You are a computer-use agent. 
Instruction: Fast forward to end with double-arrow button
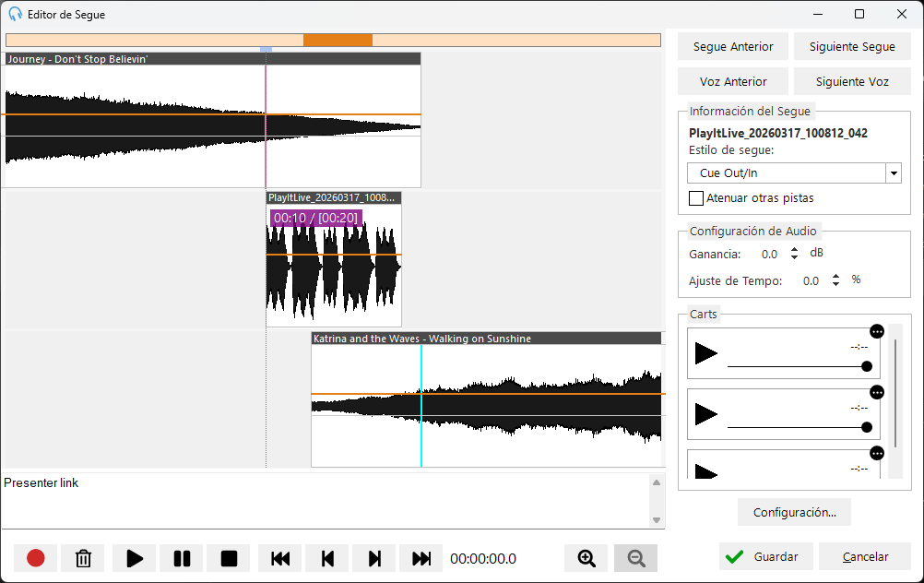pos(421,558)
